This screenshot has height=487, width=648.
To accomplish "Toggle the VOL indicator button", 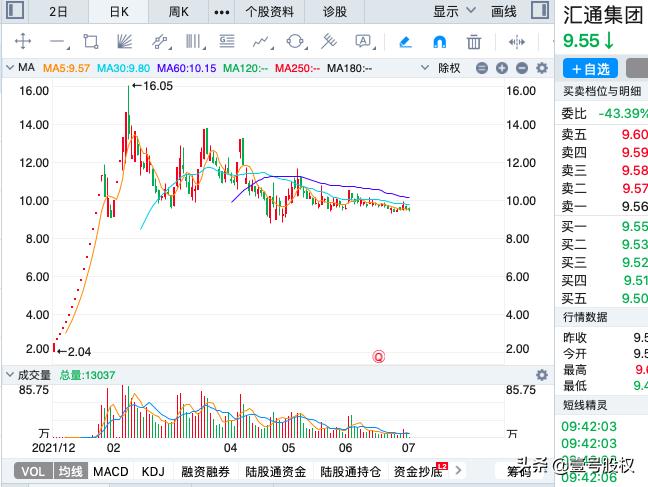I will point(33,471).
